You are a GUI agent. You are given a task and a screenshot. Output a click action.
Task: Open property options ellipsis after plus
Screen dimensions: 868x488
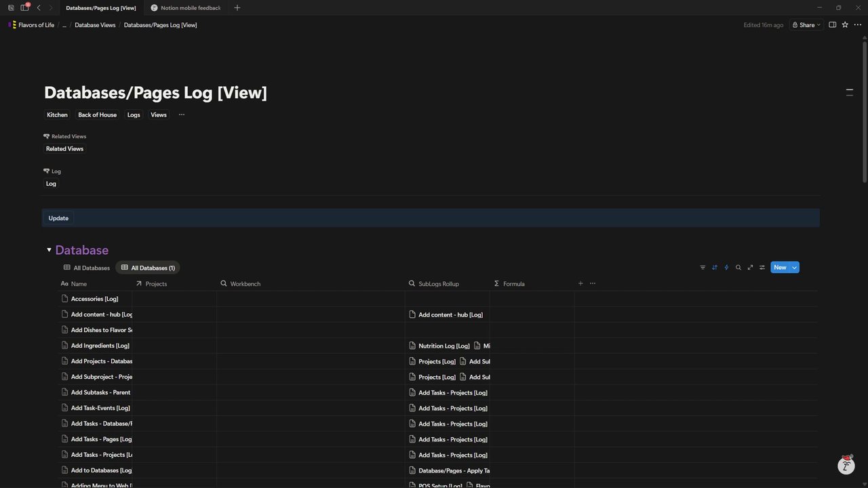point(593,284)
